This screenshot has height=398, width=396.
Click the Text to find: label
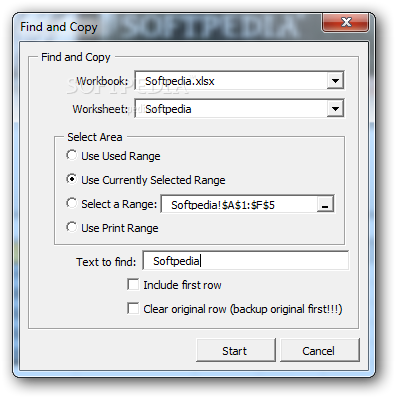[x=106, y=262]
